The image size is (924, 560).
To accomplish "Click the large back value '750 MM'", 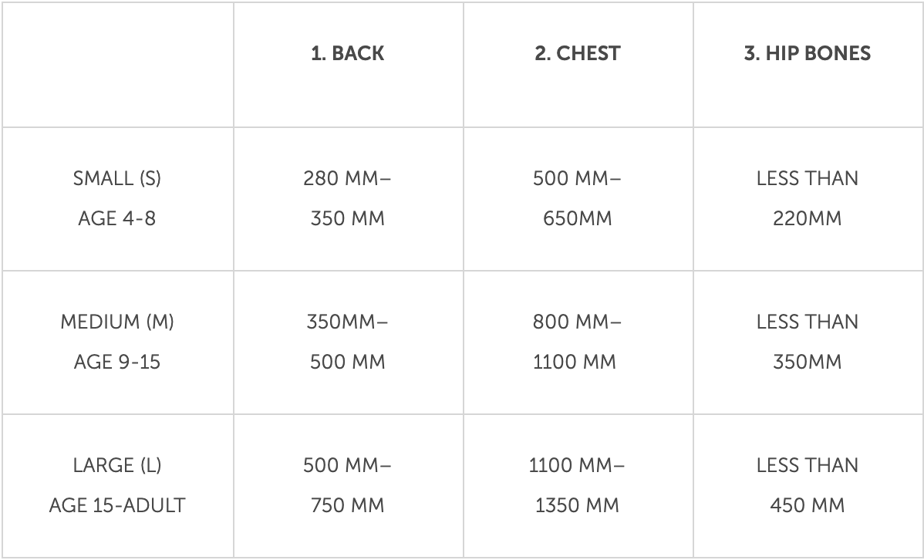I will click(x=347, y=505).
